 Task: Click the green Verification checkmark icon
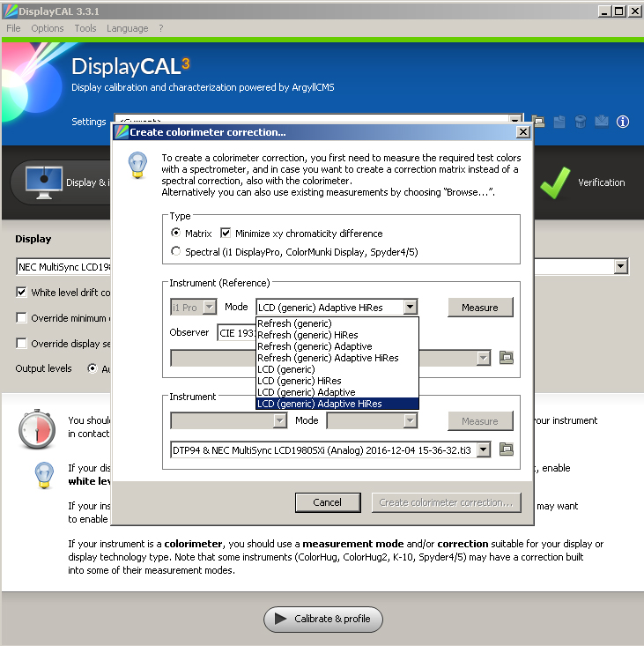click(x=556, y=182)
